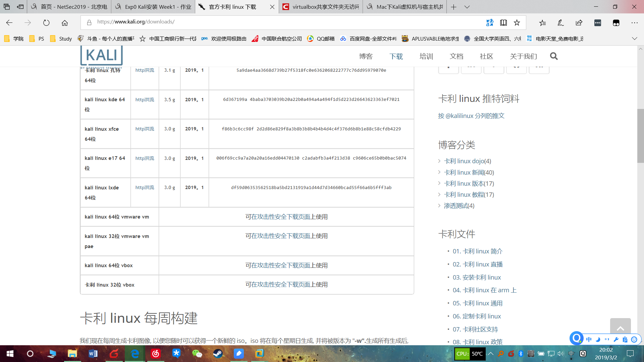
Task: Open WeChat from the taskbar
Action: tap(197, 354)
